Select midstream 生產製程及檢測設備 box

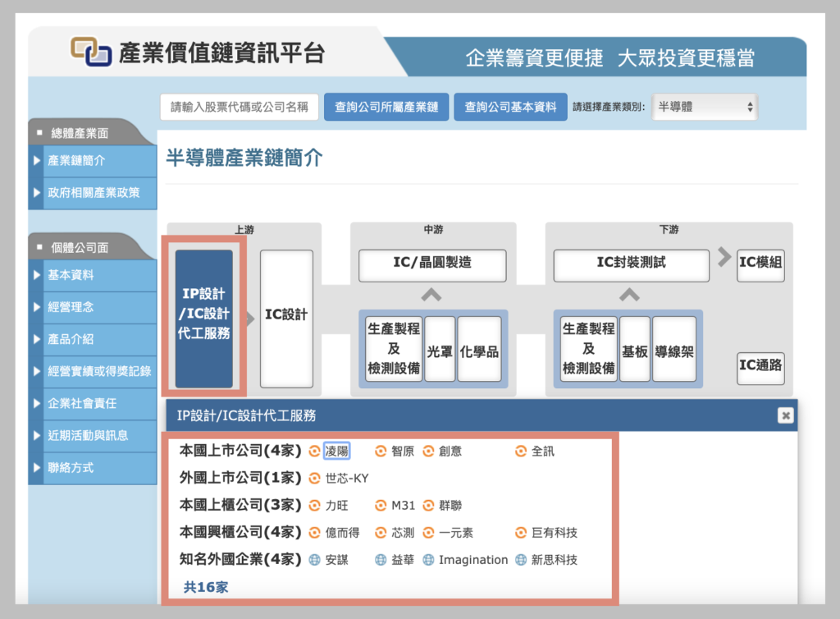pyautogui.click(x=394, y=349)
